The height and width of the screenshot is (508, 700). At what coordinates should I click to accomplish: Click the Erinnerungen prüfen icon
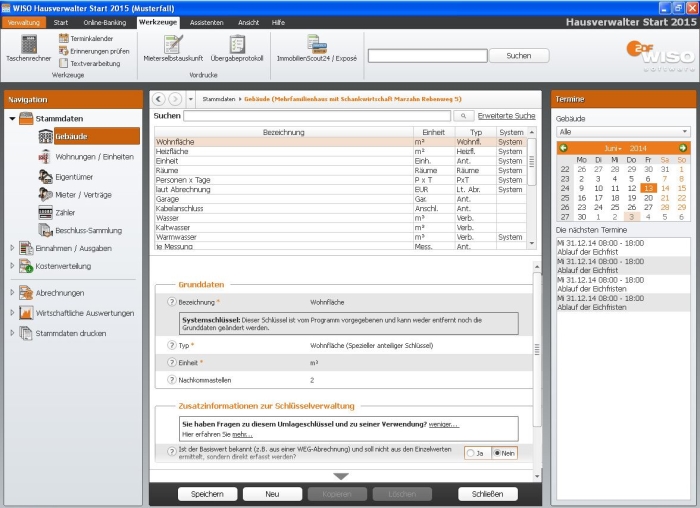tap(64, 51)
